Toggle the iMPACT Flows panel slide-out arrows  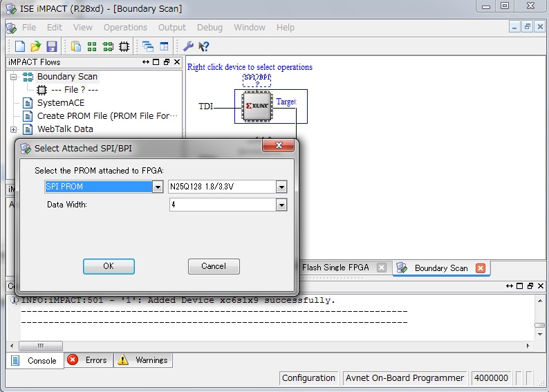[x=146, y=62]
